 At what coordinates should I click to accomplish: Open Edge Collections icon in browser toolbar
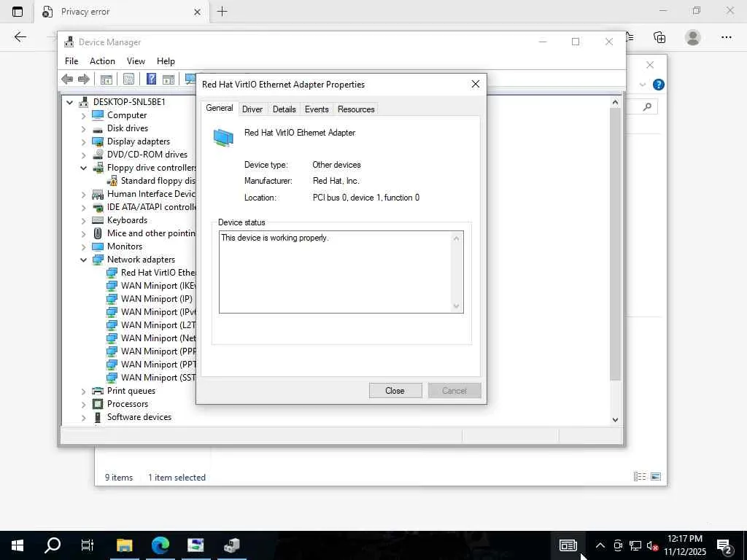click(x=659, y=37)
